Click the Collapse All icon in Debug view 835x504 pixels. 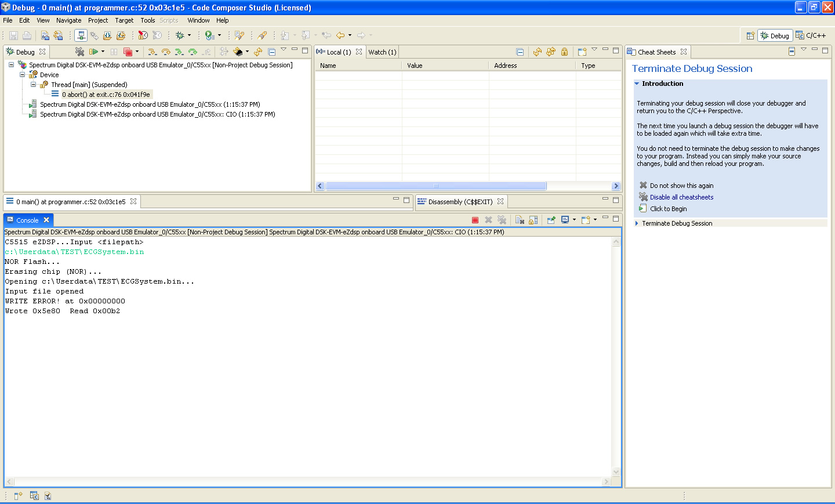tap(271, 52)
